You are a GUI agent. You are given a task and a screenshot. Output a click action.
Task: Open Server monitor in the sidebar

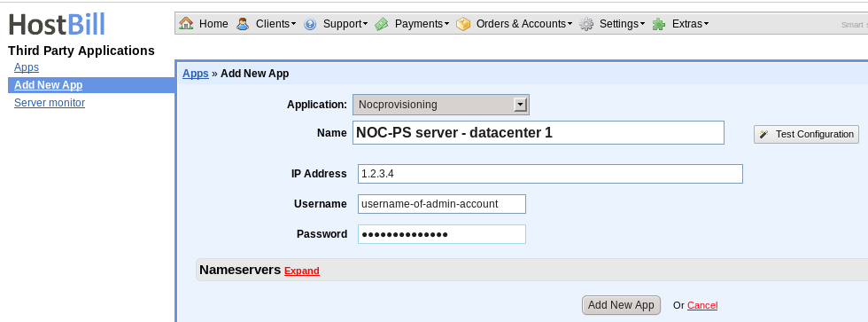[x=50, y=103]
